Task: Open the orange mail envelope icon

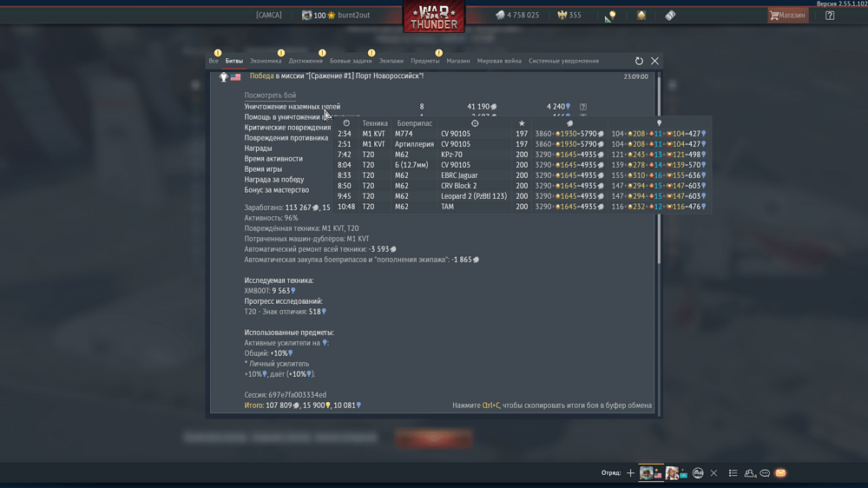Action: click(780, 473)
